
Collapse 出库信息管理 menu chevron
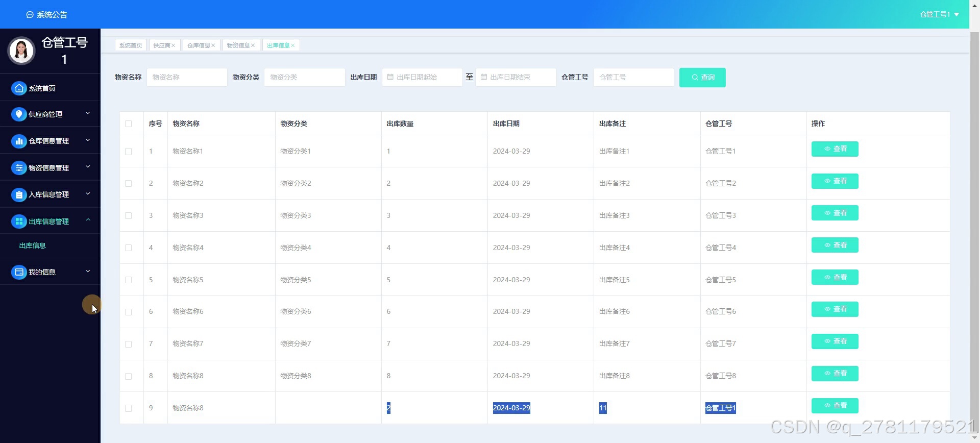click(x=88, y=220)
